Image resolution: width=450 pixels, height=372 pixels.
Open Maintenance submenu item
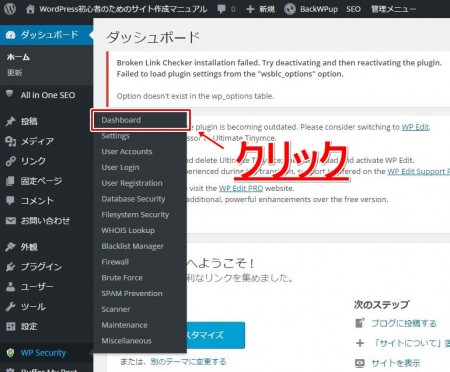pyautogui.click(x=125, y=325)
